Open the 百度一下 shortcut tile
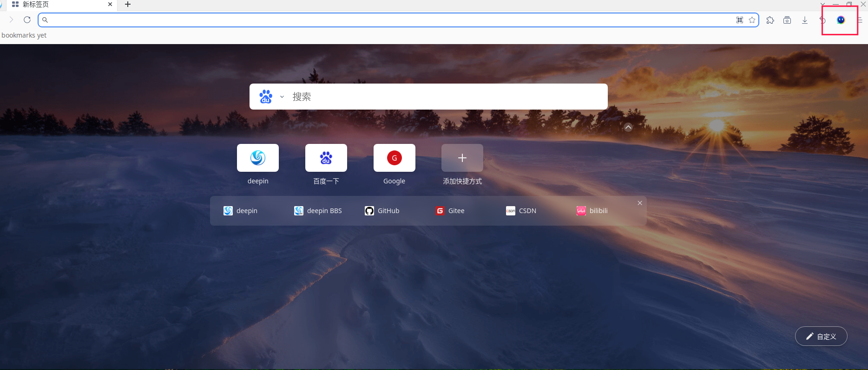The image size is (868, 370). [326, 158]
